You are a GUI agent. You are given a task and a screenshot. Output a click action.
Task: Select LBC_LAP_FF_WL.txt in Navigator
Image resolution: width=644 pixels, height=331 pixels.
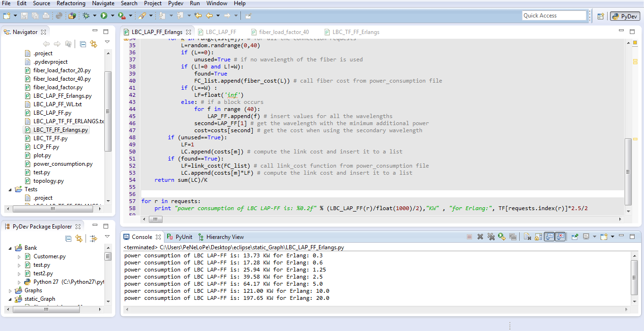click(57, 104)
